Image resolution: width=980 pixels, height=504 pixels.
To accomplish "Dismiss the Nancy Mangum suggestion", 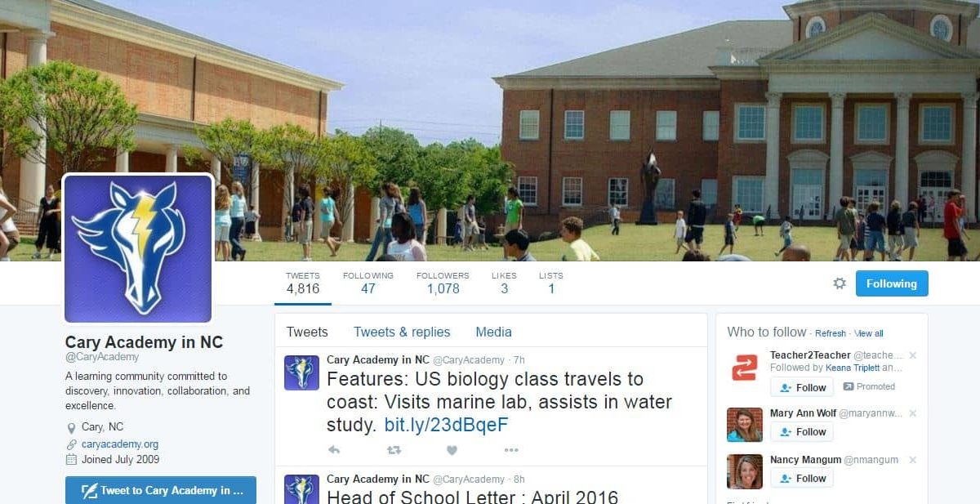I will coord(913,460).
